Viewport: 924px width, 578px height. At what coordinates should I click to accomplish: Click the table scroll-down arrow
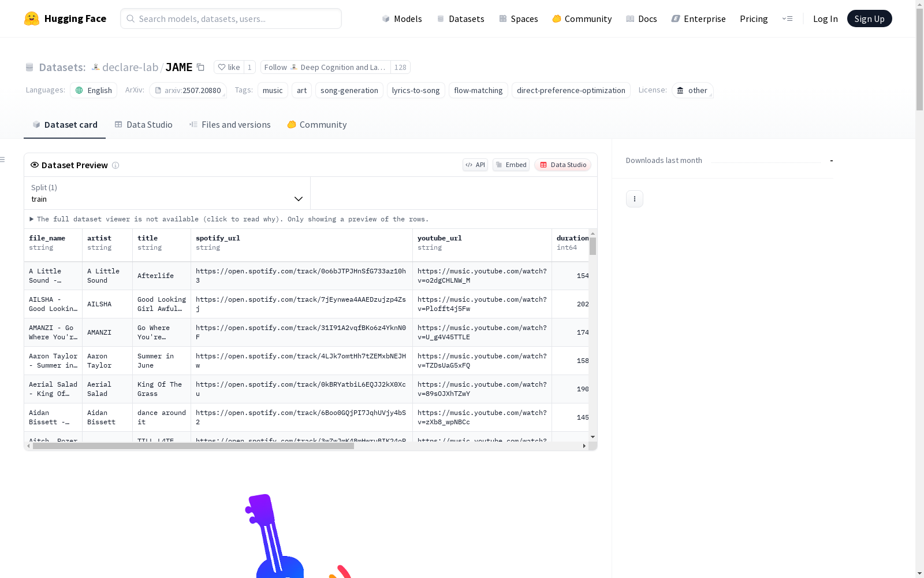[593, 437]
